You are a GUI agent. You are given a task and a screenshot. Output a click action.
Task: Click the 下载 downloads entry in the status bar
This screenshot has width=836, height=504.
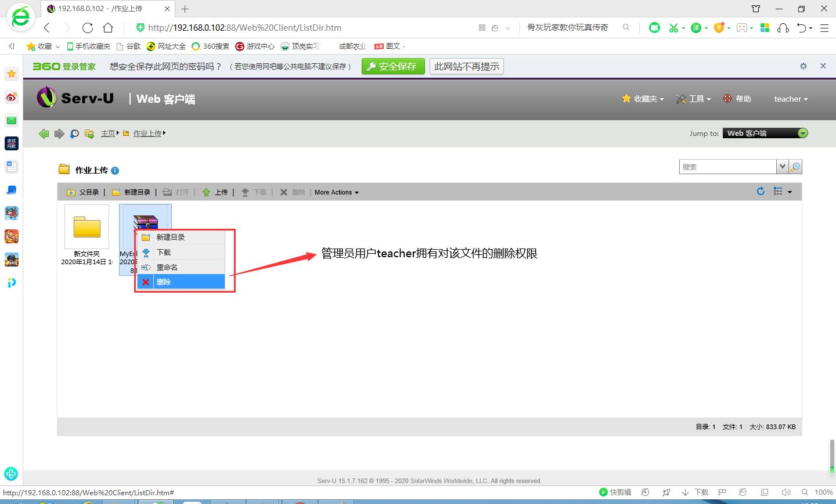click(x=696, y=492)
